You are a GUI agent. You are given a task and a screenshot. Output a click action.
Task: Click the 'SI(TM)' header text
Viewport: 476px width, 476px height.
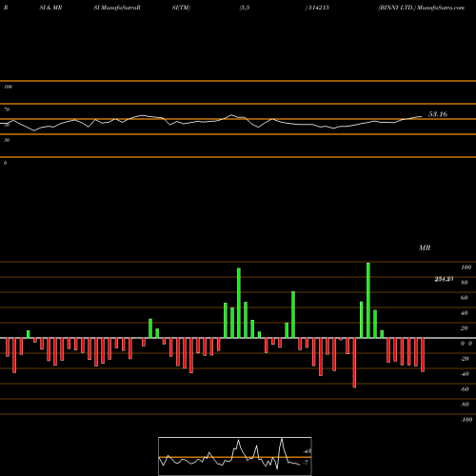point(181,8)
